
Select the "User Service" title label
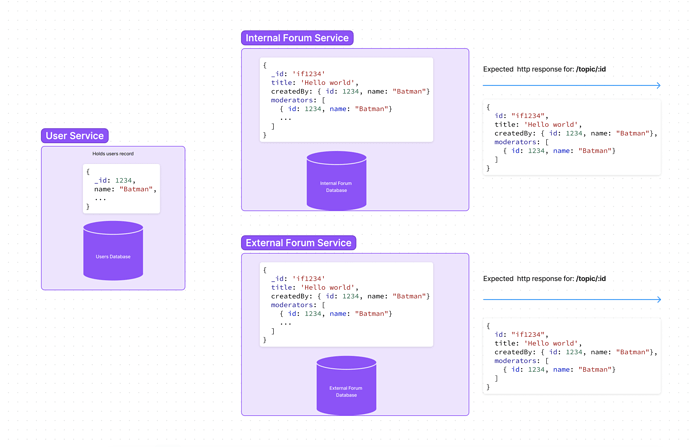75,136
